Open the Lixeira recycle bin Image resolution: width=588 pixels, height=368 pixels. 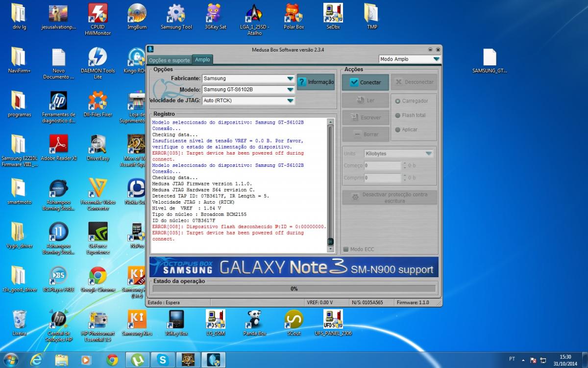pos(19,323)
